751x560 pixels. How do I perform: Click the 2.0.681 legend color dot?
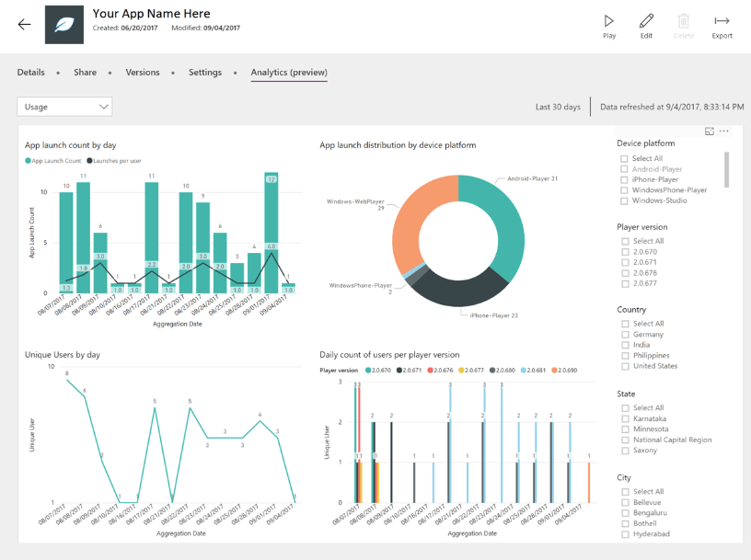click(523, 371)
